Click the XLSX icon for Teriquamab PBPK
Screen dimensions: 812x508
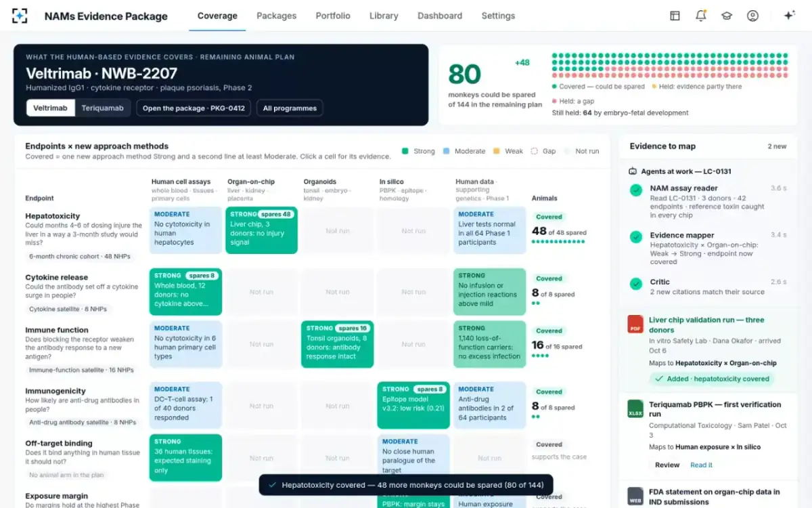pyautogui.click(x=635, y=408)
